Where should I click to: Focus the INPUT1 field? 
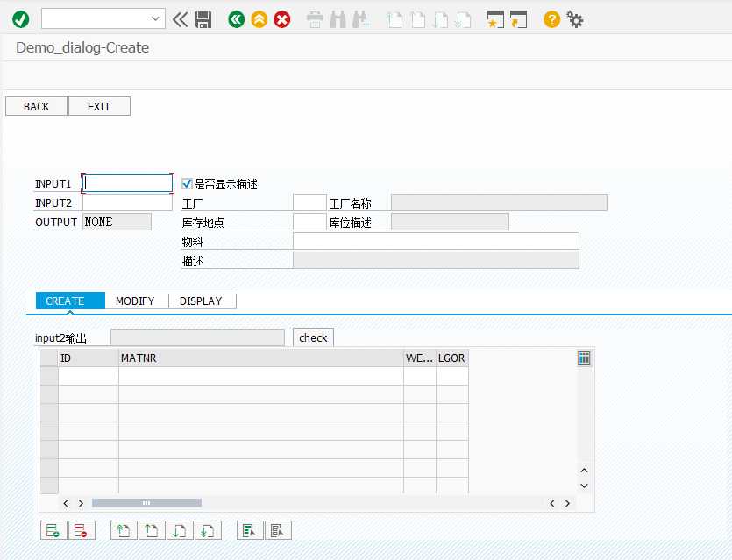pos(127,183)
